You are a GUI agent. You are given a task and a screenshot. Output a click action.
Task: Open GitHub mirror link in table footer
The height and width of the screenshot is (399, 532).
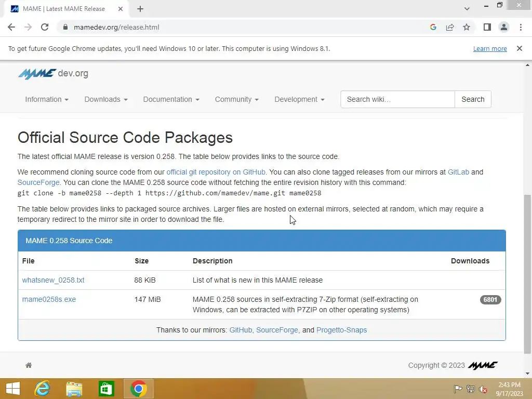(241, 330)
